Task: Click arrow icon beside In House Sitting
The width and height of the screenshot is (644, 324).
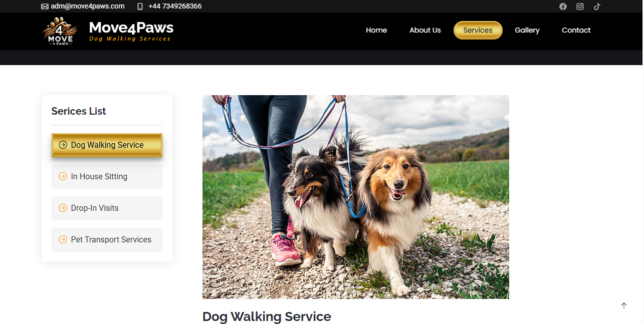Action: pos(63,176)
